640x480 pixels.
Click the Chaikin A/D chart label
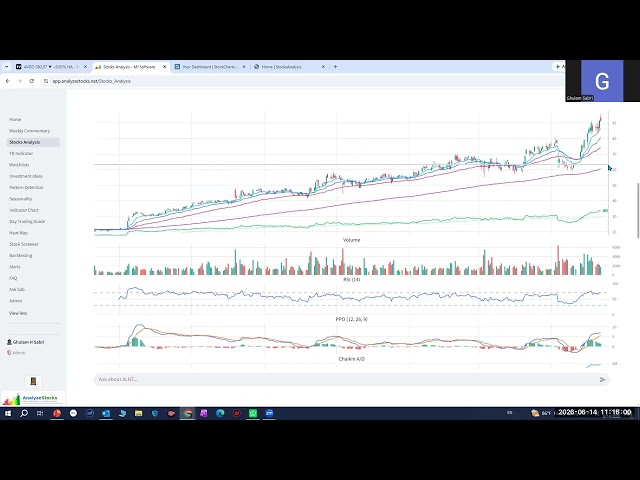pos(351,359)
